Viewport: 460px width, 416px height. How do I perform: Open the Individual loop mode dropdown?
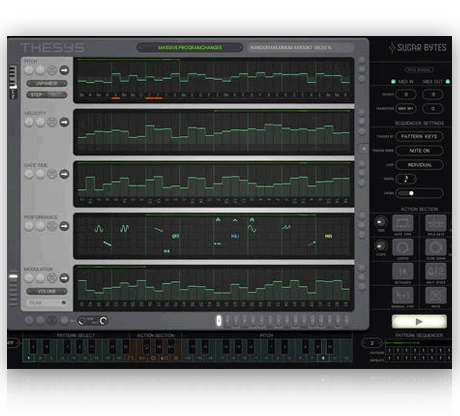[x=419, y=165]
